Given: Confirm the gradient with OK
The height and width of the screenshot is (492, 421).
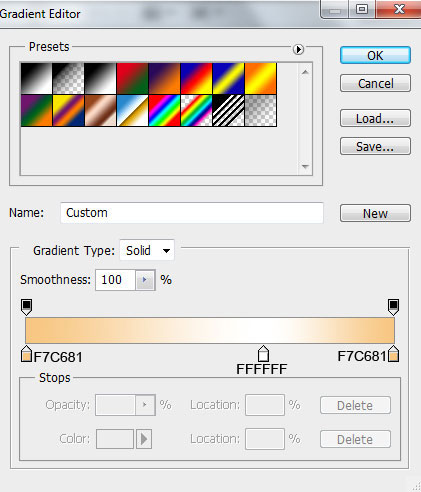Looking at the screenshot, I should (x=375, y=55).
